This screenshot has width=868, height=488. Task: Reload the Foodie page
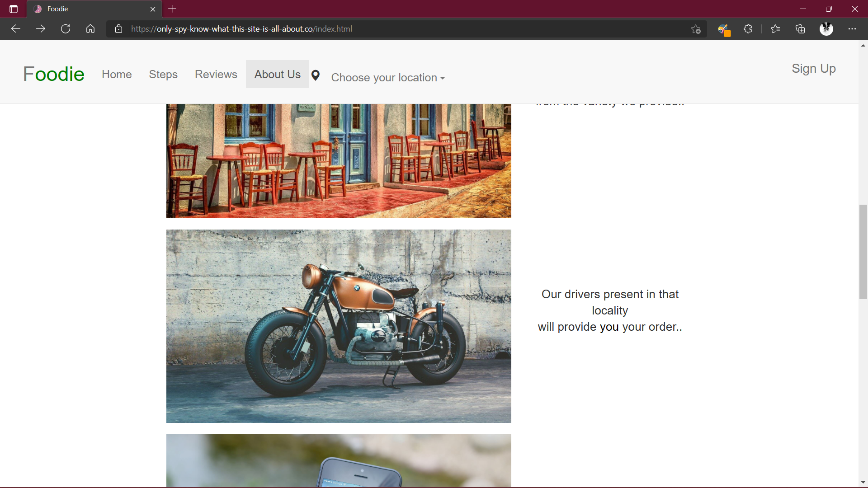point(66,29)
